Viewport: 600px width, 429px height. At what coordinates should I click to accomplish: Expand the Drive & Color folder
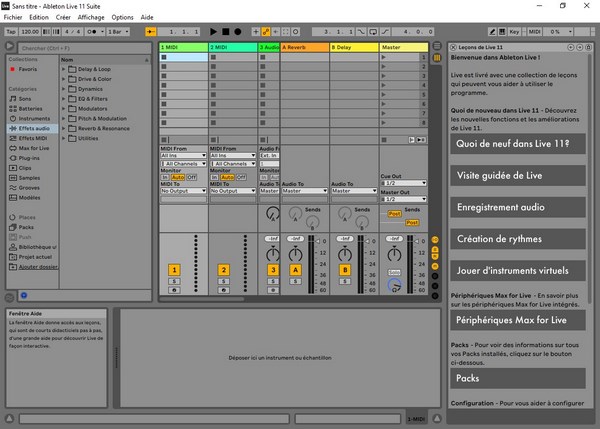click(x=64, y=79)
